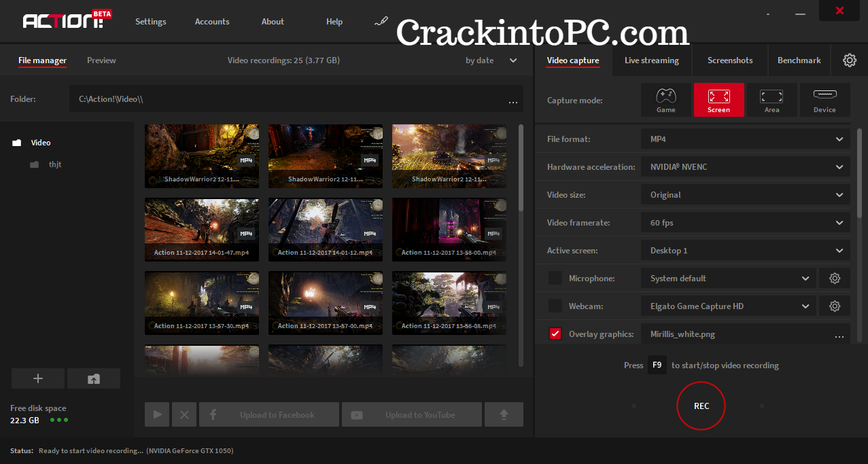Click the brush icon in top bar
868x464 pixels.
[381, 22]
